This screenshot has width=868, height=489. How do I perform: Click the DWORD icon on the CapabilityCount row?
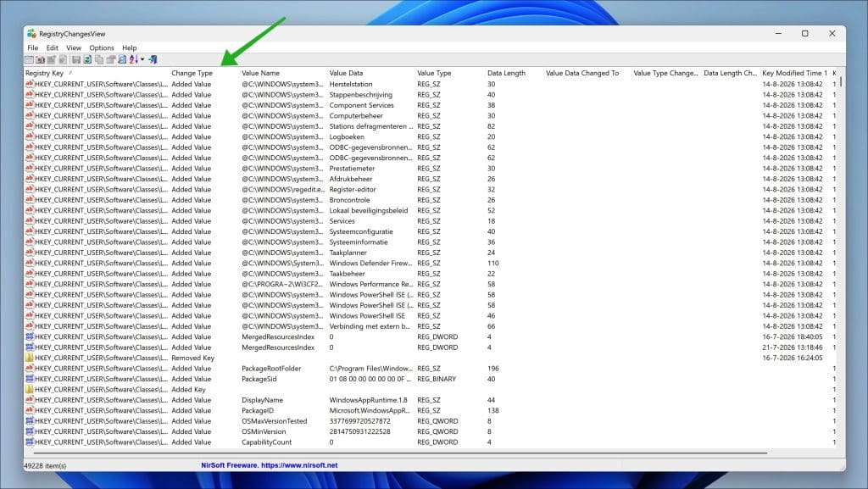coord(30,442)
